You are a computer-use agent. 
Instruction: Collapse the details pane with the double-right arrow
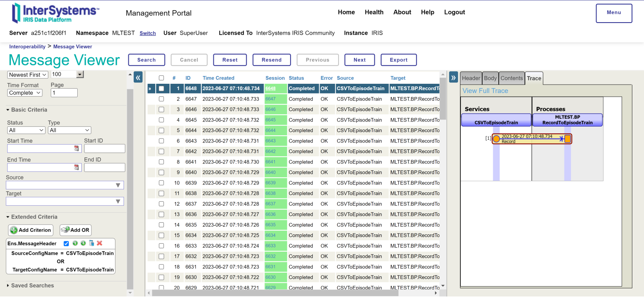point(454,78)
